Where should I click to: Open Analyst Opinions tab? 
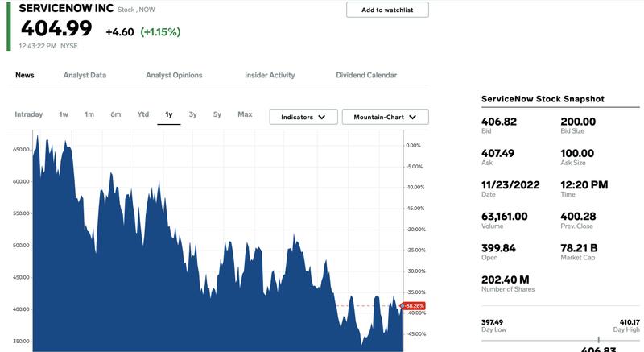(174, 75)
